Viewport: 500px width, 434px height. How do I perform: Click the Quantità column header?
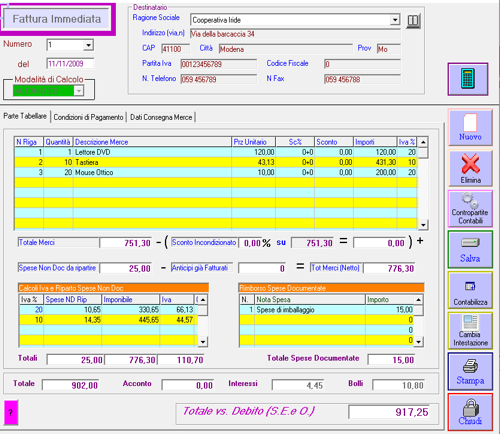tap(58, 142)
